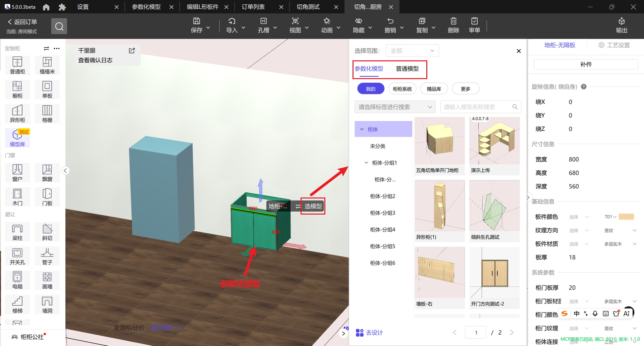Click the 输出 export icon

622,21
